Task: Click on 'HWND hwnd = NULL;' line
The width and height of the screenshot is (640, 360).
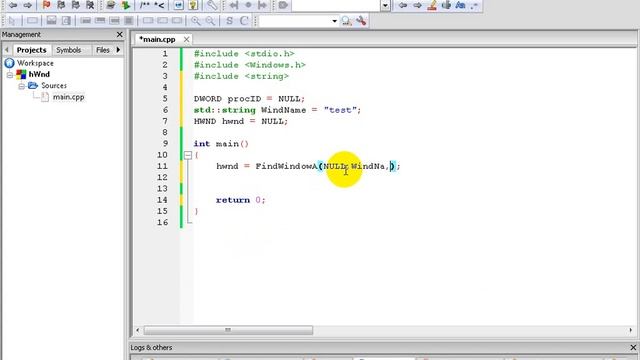Action: 241,121
